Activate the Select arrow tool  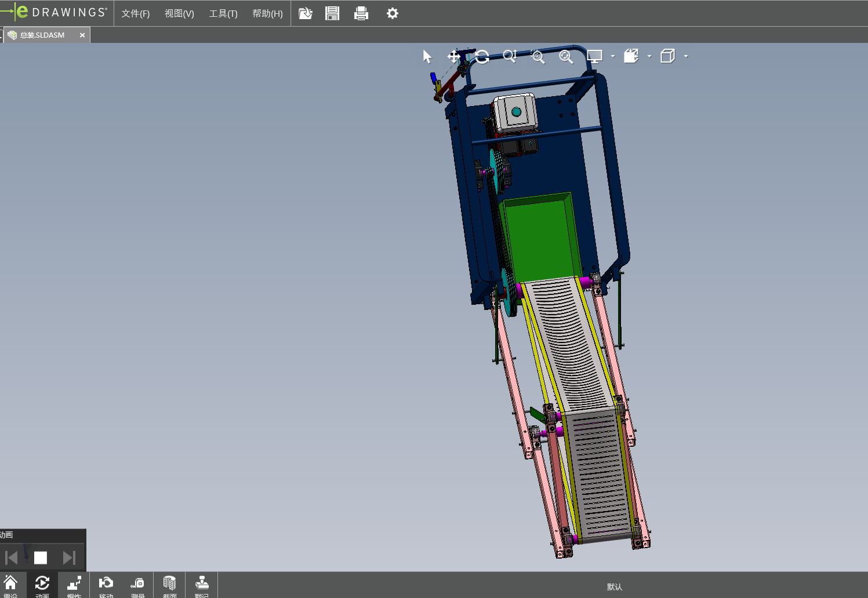point(427,56)
